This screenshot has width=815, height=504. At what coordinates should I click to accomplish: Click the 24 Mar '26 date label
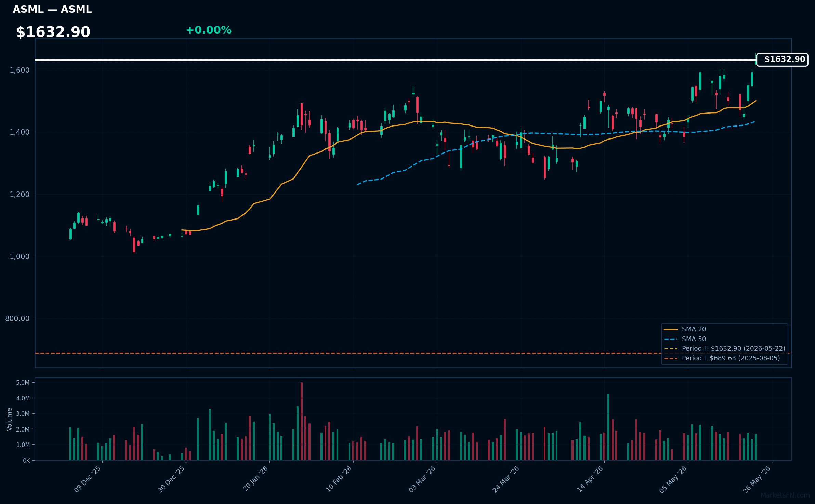coord(506,479)
